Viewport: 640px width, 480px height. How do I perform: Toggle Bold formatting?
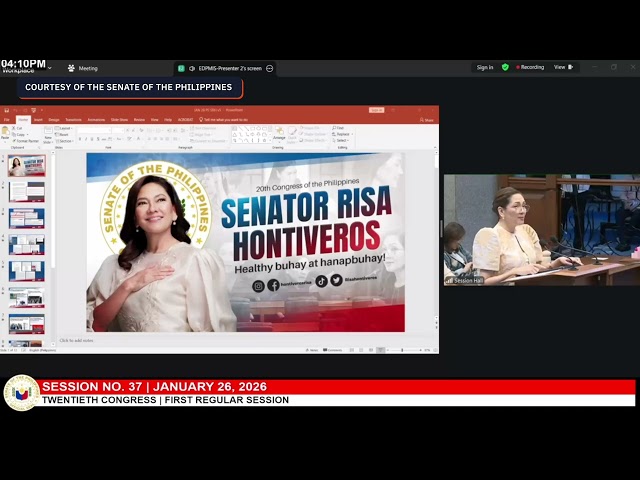[80, 139]
